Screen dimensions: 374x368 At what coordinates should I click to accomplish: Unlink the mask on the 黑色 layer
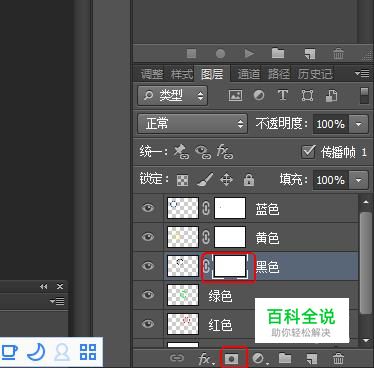(206, 266)
